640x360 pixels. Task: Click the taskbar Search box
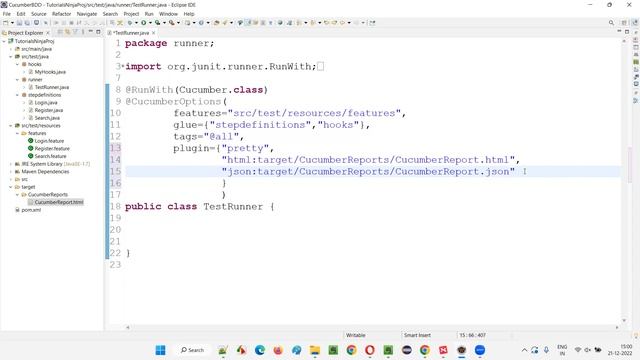[192, 350]
